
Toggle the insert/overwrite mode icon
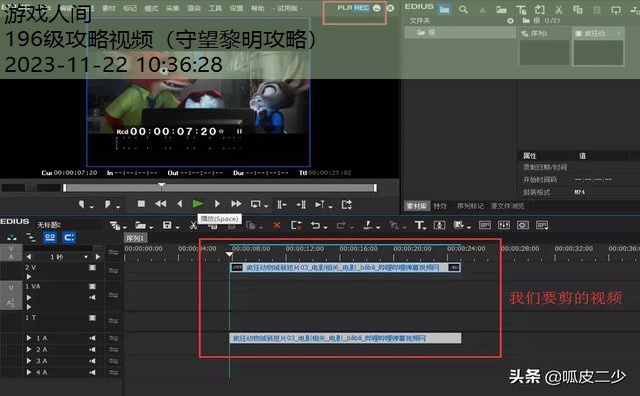[12, 238]
